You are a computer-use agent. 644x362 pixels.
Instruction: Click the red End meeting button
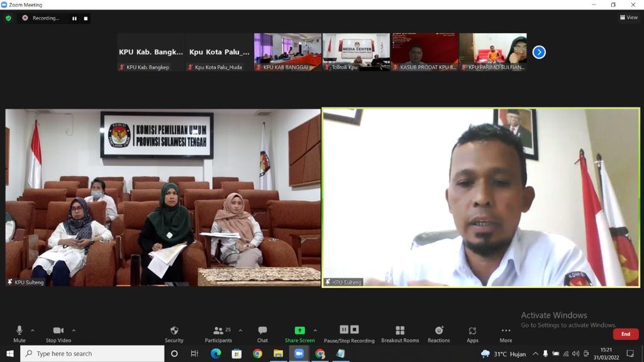point(625,334)
